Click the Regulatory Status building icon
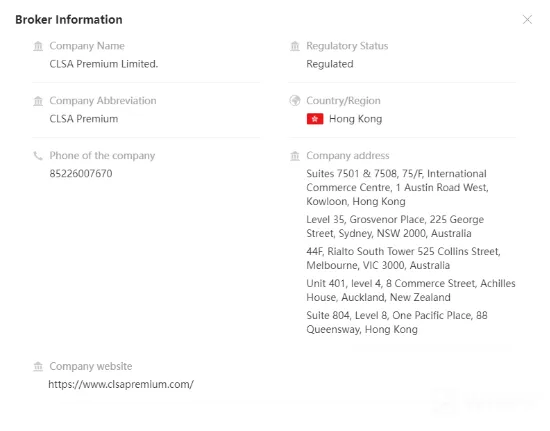The image size is (550, 431). click(x=295, y=46)
